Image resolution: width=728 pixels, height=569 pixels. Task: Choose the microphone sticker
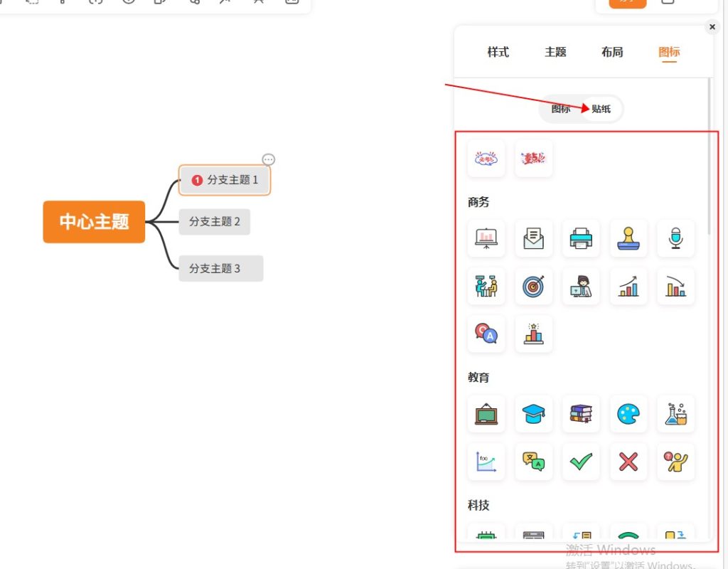point(675,238)
